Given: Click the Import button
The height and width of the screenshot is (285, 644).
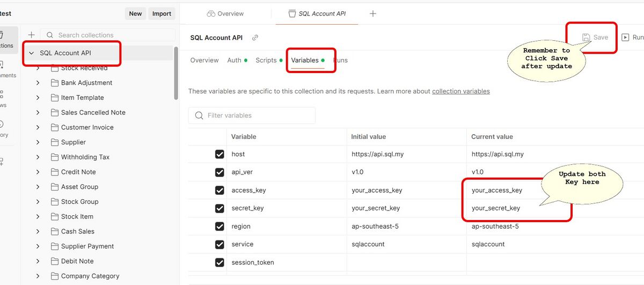Looking at the screenshot, I should [x=161, y=13].
